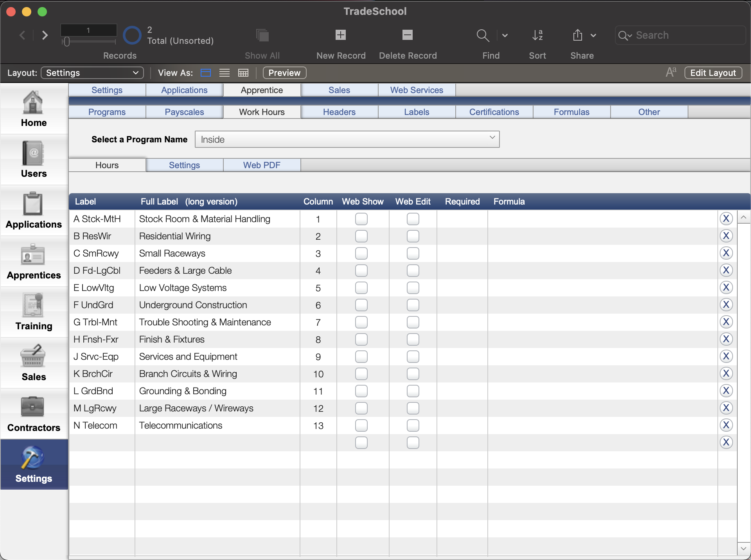This screenshot has width=751, height=560.
Task: Click the hours list scroll up arrow
Action: [744, 217]
